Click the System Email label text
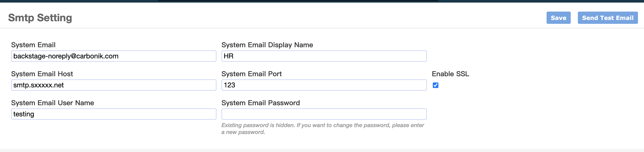This screenshot has width=644, height=152. tap(33, 45)
